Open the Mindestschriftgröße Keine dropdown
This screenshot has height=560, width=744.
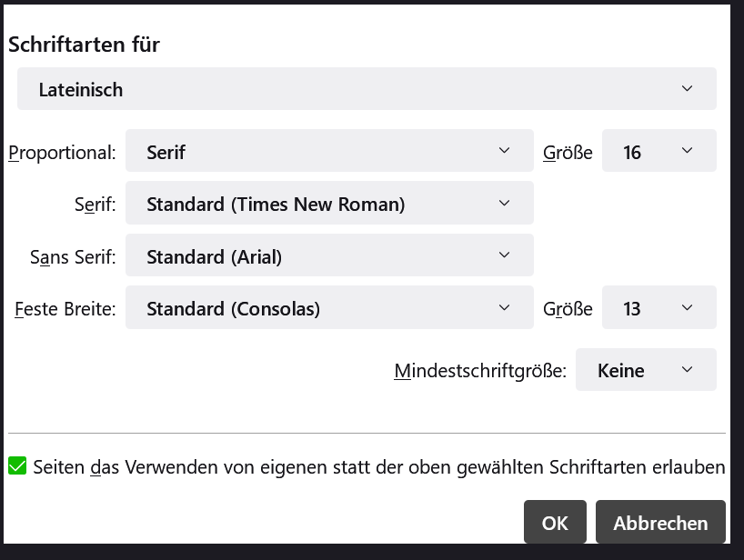pos(645,370)
